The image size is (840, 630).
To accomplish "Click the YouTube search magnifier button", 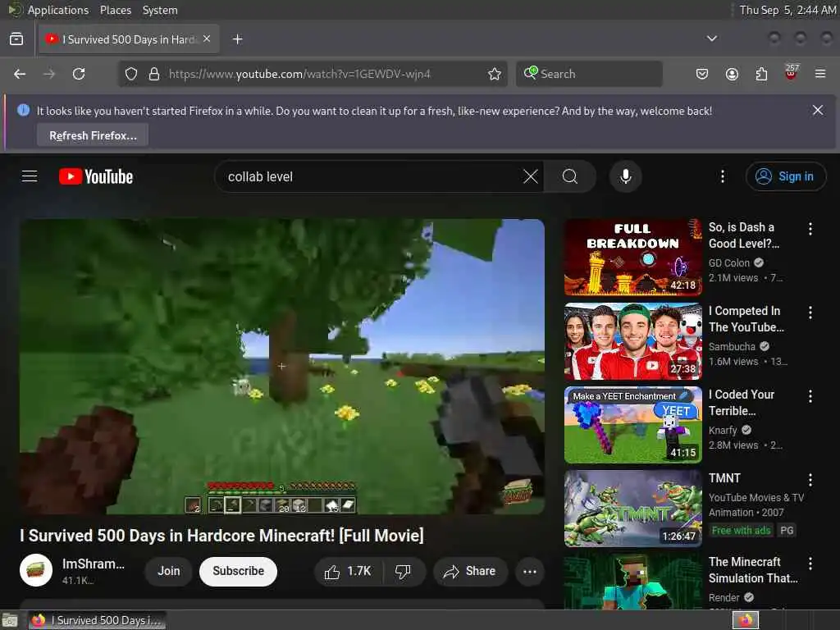I will tap(570, 176).
